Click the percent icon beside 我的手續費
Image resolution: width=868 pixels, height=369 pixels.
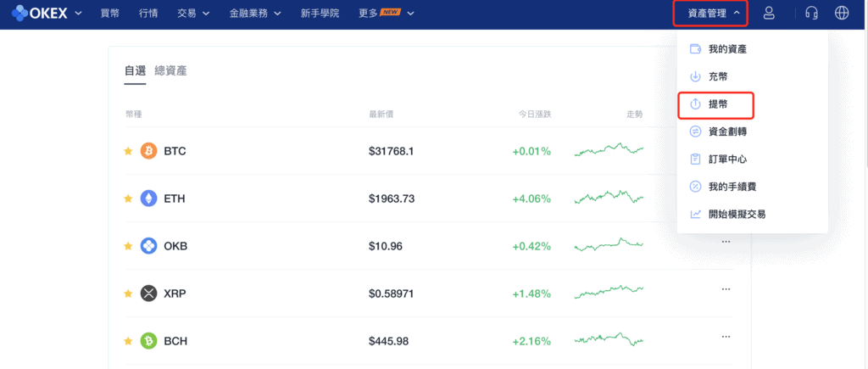pyautogui.click(x=695, y=186)
